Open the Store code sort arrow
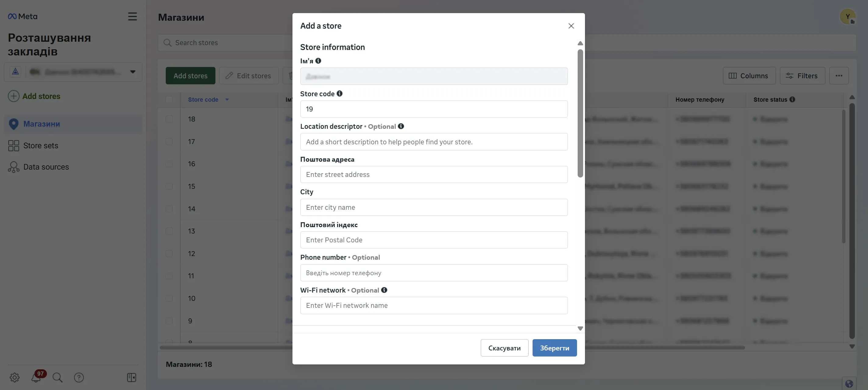Screen dimensions: 868x390 coord(227,100)
